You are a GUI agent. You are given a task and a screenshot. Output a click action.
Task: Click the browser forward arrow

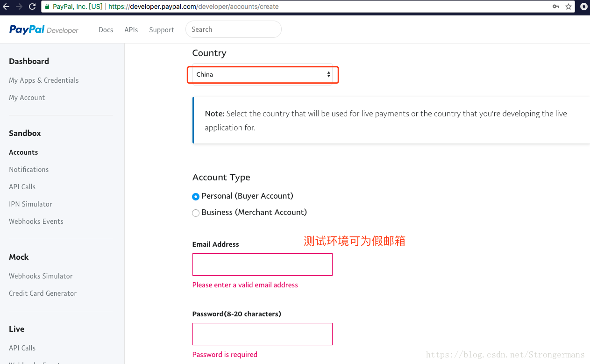[19, 7]
